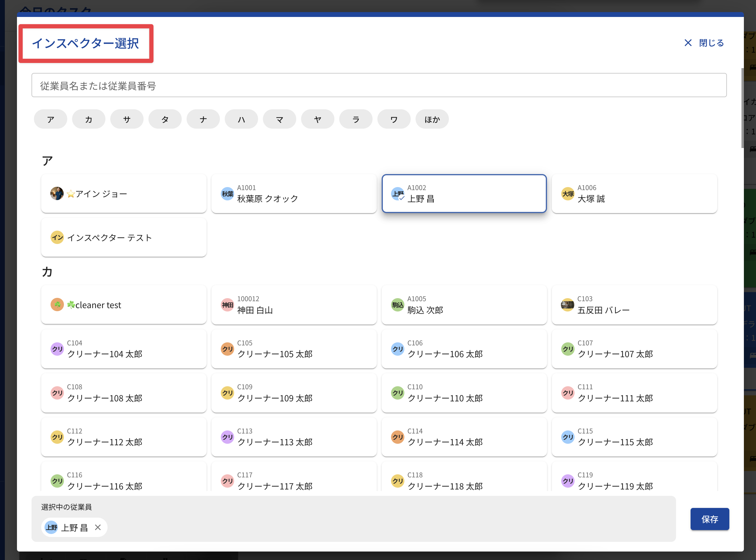756x560 pixels.
Task: Filter by ア kana chip
Action: (x=51, y=119)
